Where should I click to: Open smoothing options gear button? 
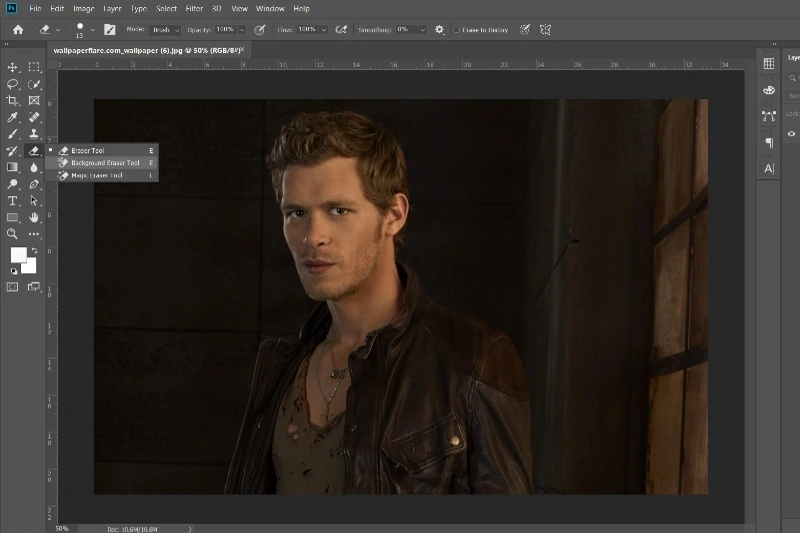point(439,30)
